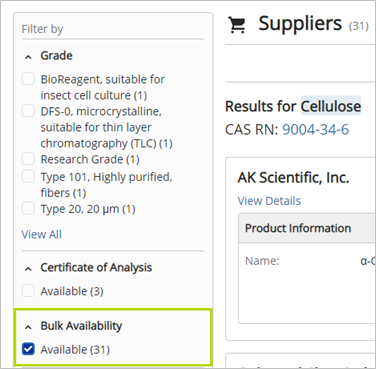Check BioReagent insect cell culture grade
376x369 pixels.
click(28, 79)
